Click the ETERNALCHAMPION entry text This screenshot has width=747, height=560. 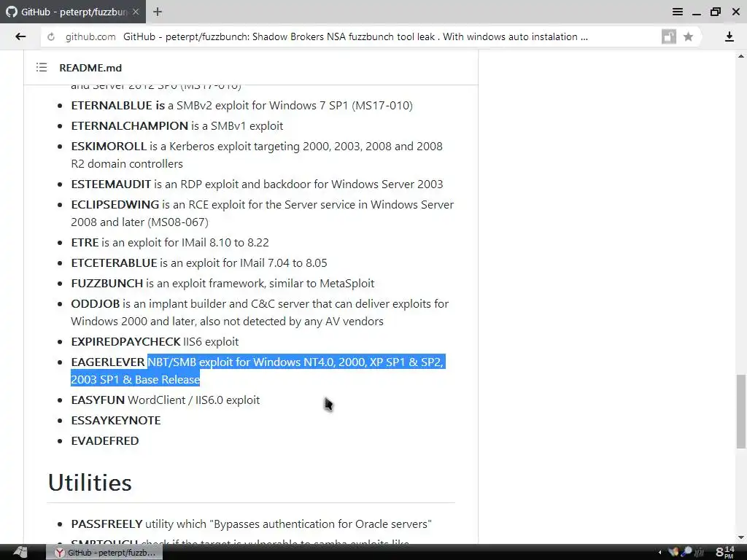[177, 125]
